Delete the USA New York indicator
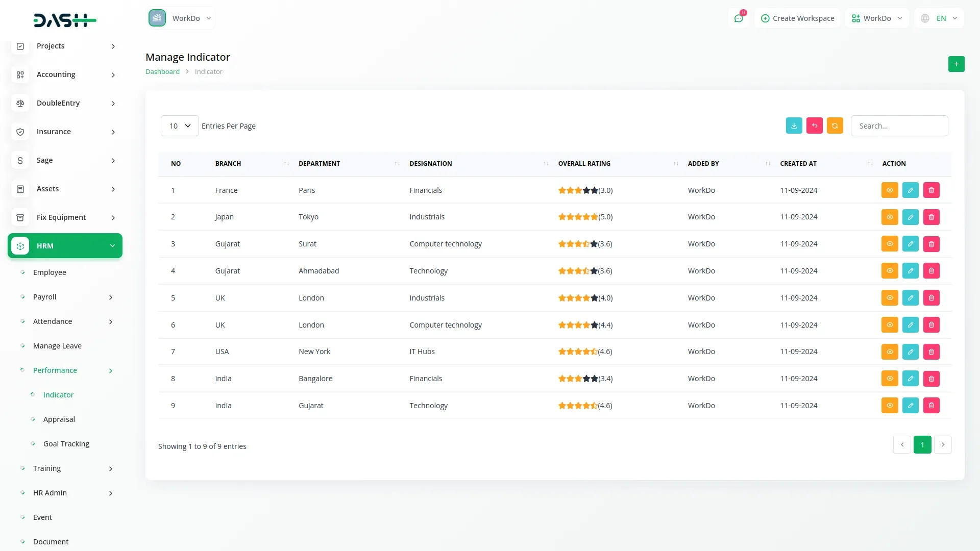 [x=931, y=352]
